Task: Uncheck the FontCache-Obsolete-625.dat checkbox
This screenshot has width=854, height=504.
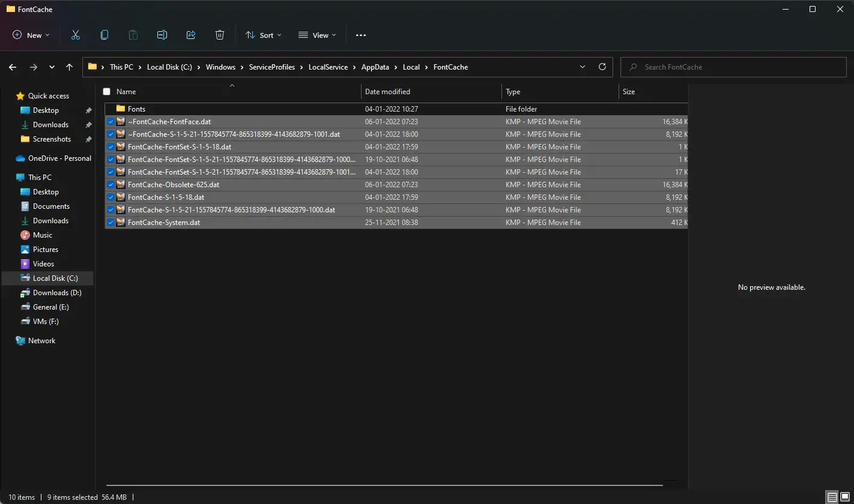Action: click(111, 185)
